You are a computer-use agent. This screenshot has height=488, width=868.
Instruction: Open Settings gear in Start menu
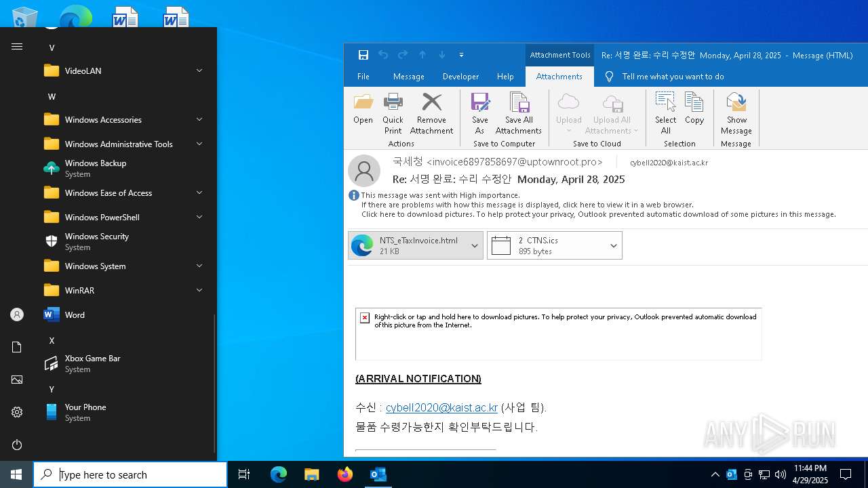pyautogui.click(x=17, y=412)
